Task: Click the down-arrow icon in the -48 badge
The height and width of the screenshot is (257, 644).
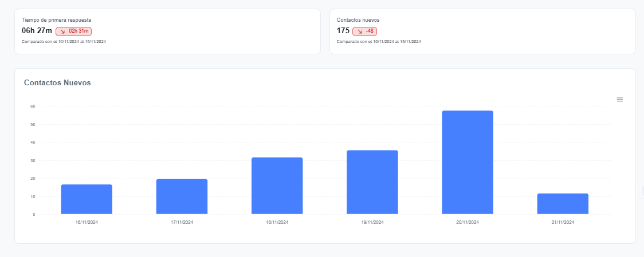Action: [x=359, y=31]
